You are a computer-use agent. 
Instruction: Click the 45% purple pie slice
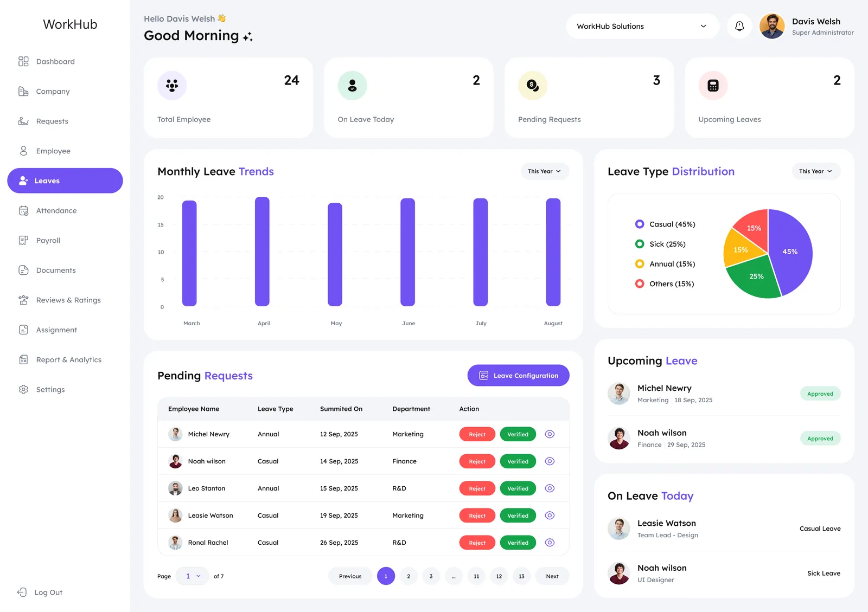791,252
